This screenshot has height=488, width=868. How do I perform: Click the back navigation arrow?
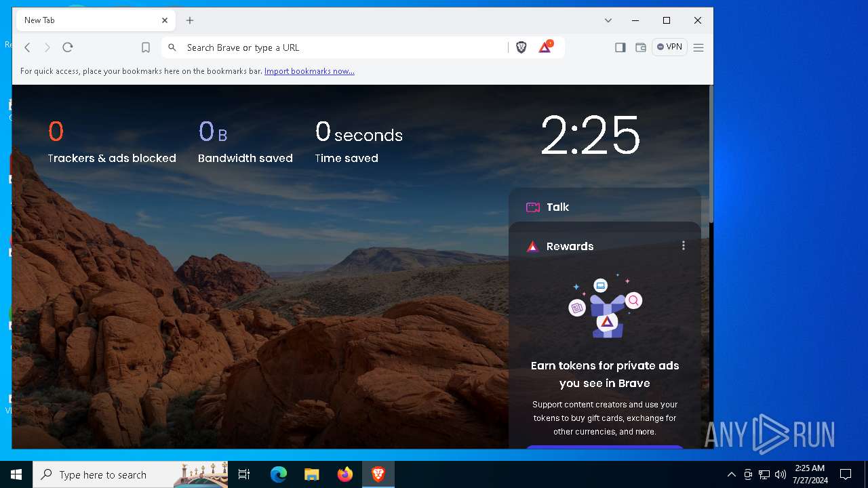(x=28, y=47)
